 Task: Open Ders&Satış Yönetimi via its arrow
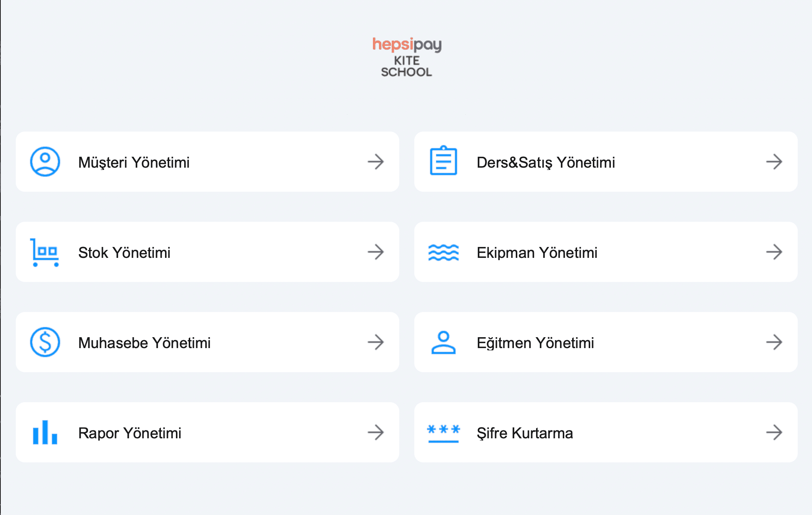(774, 162)
